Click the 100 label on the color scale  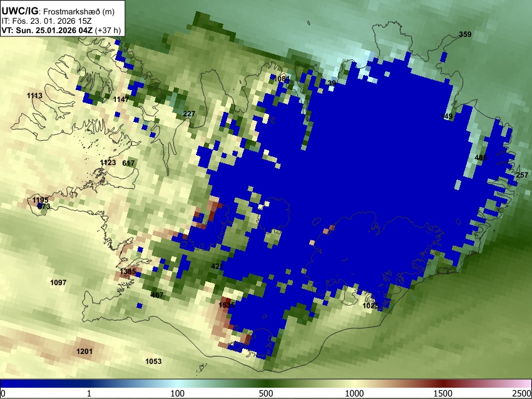point(178,393)
